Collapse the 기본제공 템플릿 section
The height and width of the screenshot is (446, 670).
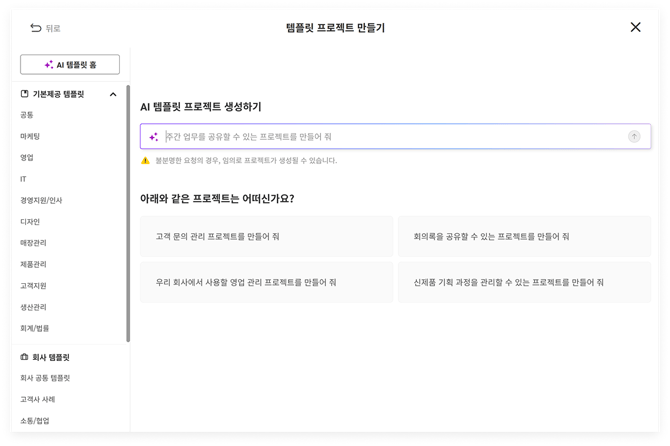coord(113,94)
